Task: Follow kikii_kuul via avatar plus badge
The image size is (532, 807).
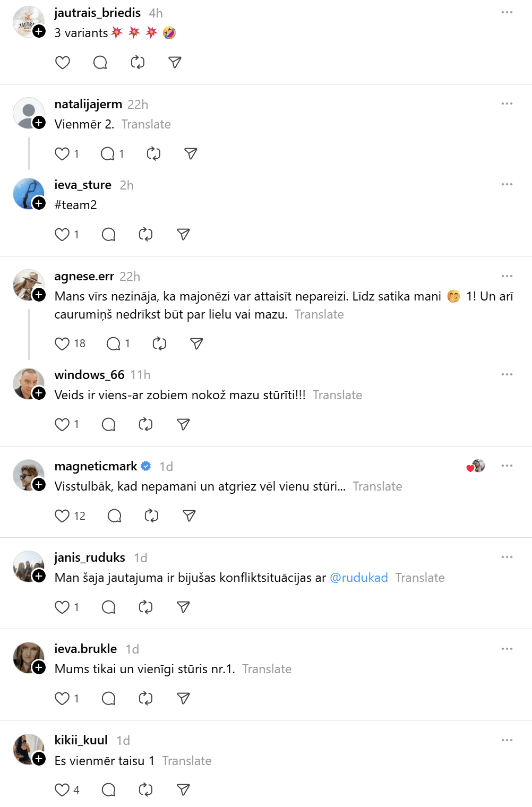Action: pos(39,759)
